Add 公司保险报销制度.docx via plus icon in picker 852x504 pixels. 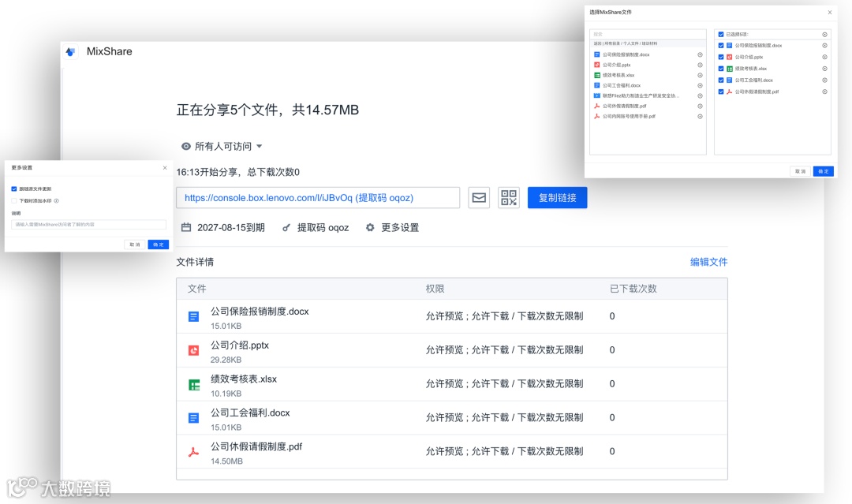point(700,55)
